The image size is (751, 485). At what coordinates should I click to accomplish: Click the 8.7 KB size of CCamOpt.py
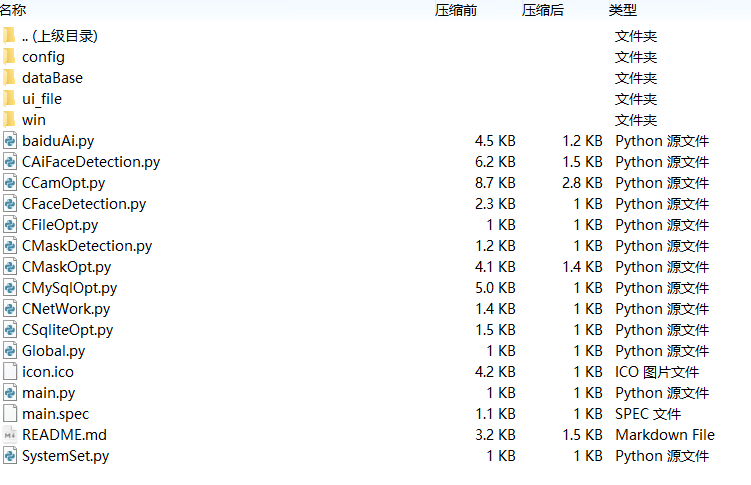point(495,183)
